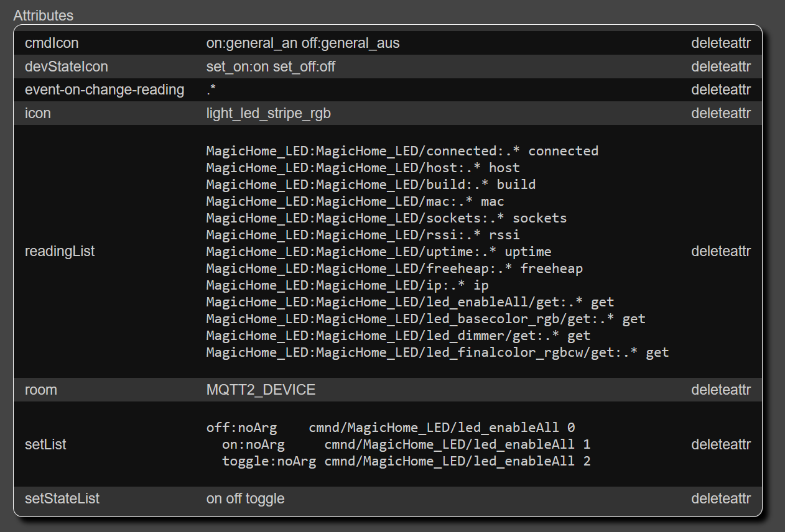The width and height of the screenshot is (785, 532).
Task: Click deleteattr in devStateIcon row
Action: [721, 66]
